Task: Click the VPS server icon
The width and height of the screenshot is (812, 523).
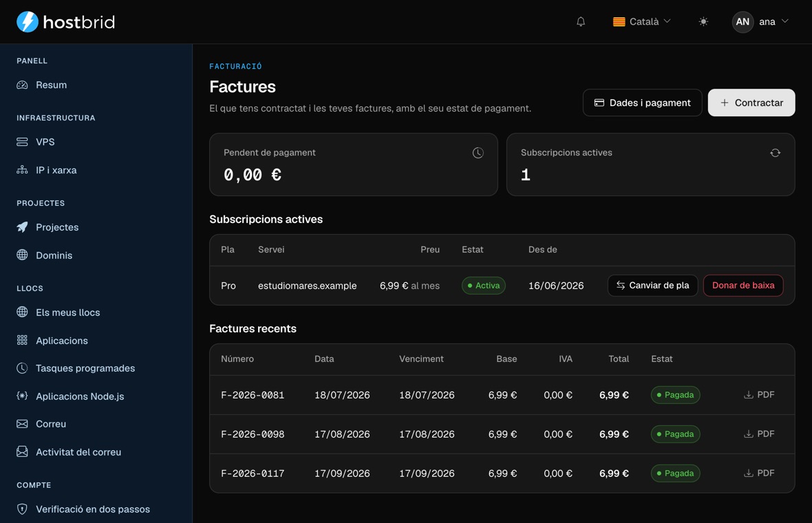Action: tap(22, 142)
